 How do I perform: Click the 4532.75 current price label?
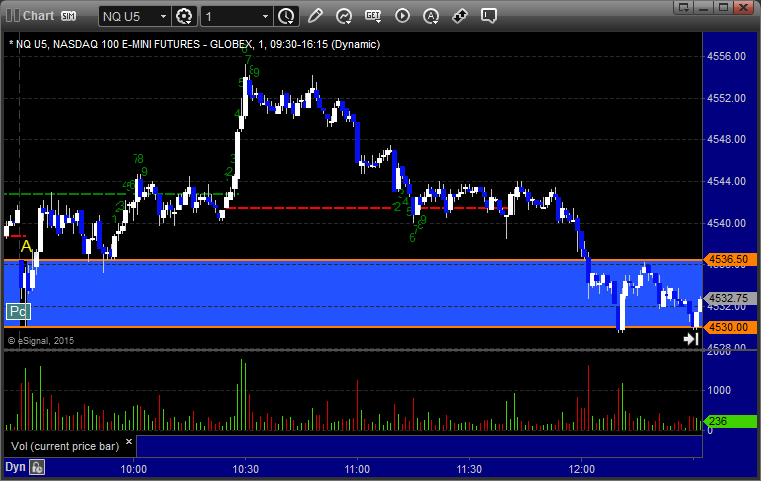tap(729, 298)
